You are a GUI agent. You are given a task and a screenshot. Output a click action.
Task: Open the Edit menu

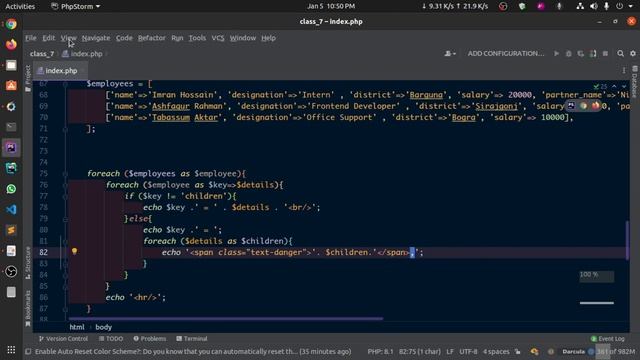point(48,38)
